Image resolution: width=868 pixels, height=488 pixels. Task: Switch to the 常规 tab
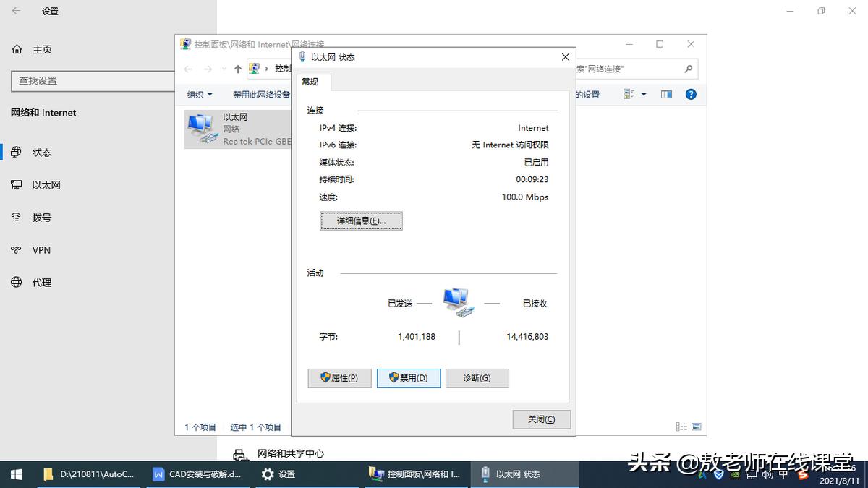click(311, 82)
